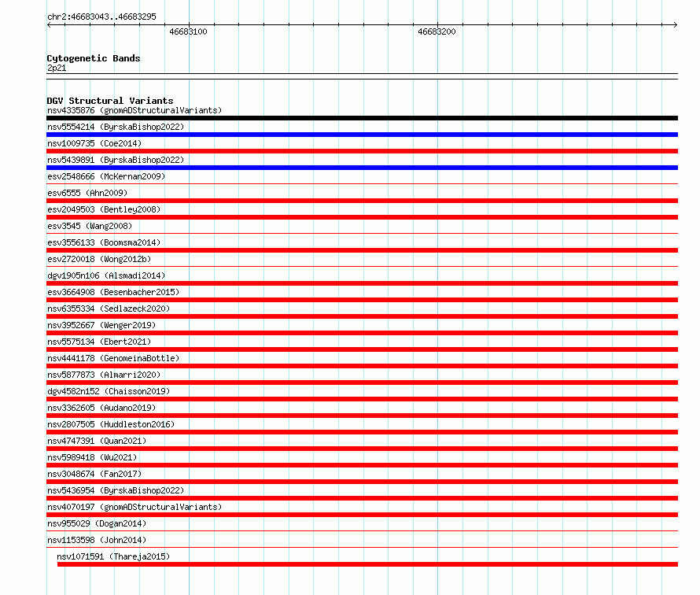The image size is (700, 595).
Task: Click the 46683100 ruler position label
Action: pos(188,31)
